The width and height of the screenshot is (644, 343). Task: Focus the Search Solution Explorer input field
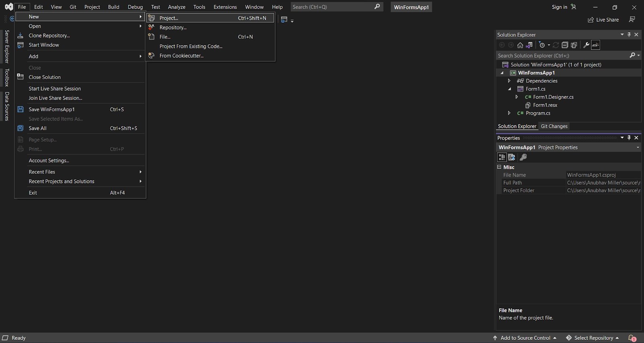pyautogui.click(x=563, y=56)
